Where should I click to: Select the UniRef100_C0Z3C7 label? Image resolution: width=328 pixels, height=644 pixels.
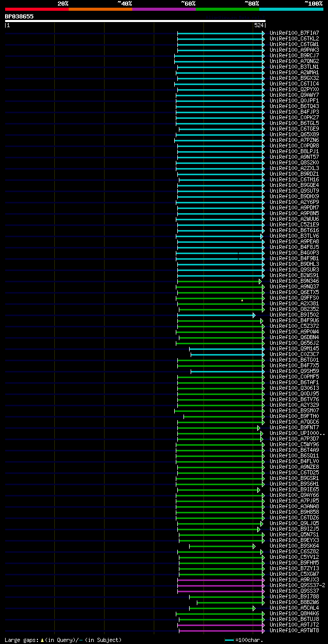coord(294,354)
